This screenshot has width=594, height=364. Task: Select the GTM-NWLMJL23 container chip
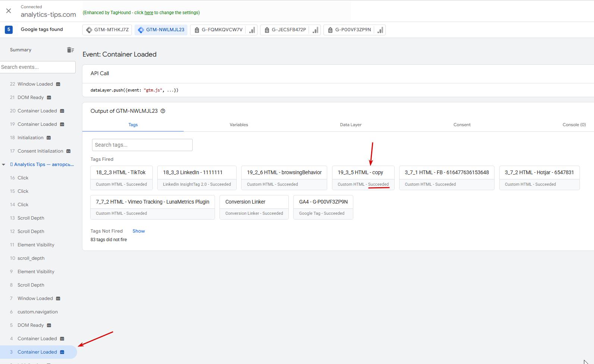coord(161,30)
